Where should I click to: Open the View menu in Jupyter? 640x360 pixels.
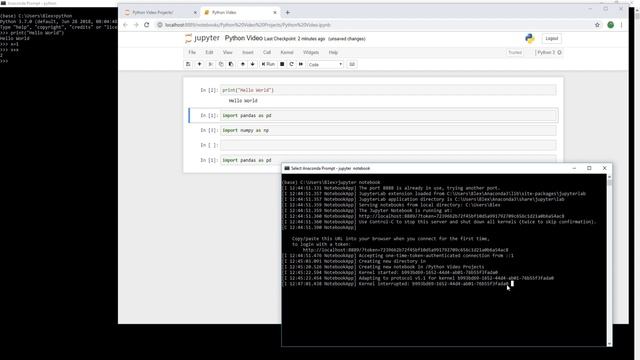227,52
